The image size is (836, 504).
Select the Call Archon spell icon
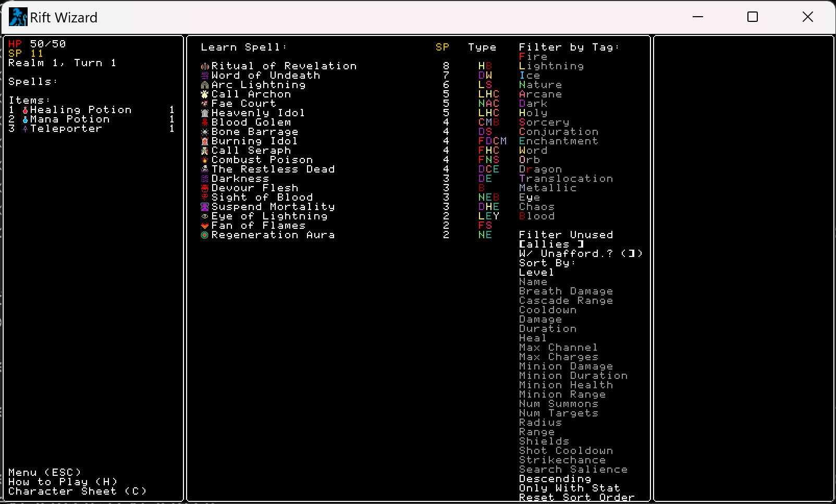pos(205,94)
